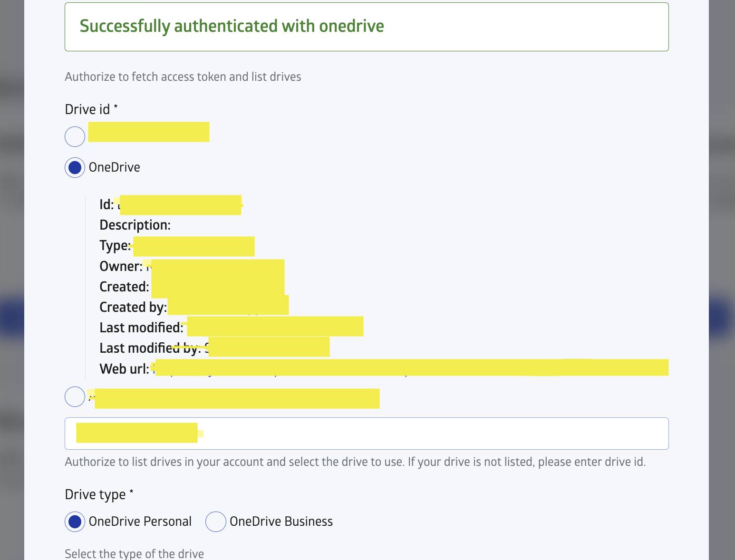Click the 'Drive type' field label
Viewport: 735px width, 560px height.
tap(96, 495)
